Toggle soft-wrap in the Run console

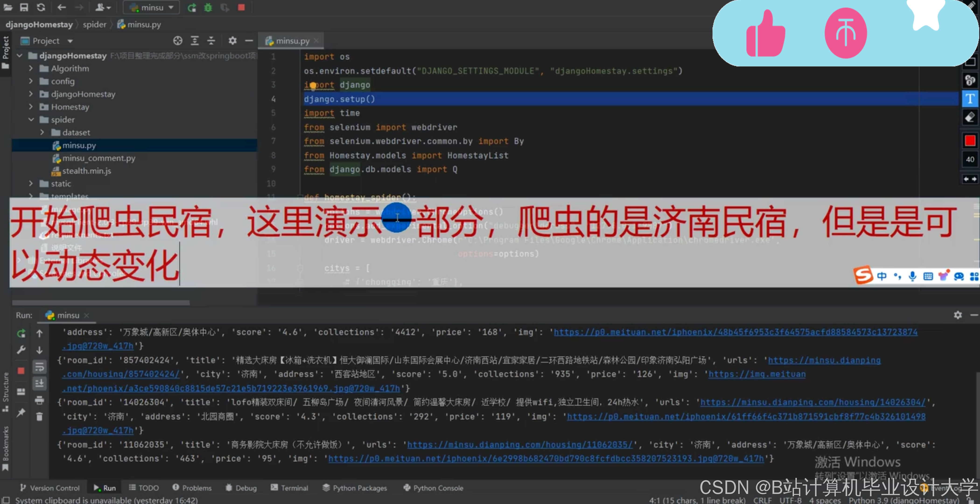(39, 367)
